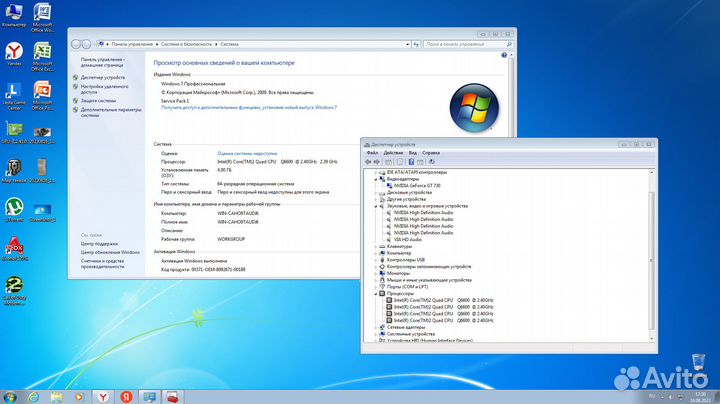The image size is (720, 404).
Task: Select Контроллеры запоминающих устройств tree item
Action: 429,267
